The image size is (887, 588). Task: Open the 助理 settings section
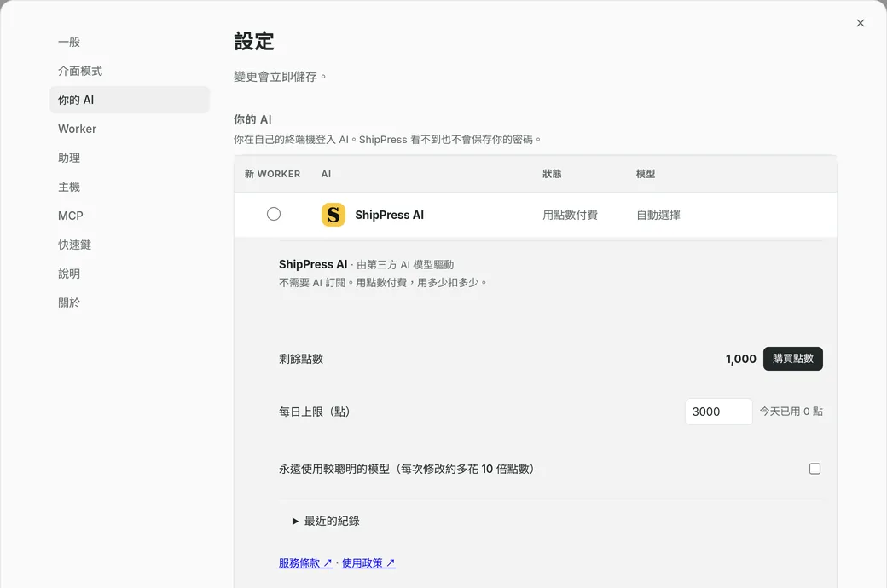tap(69, 158)
